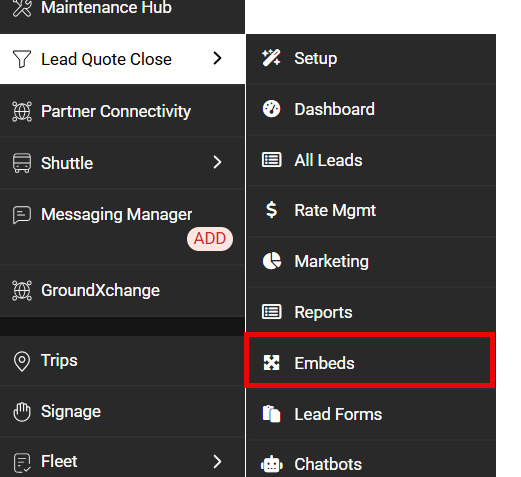Go to GroundXchange menu entry
Image resolution: width=521 pixels, height=477 pixels.
(122, 290)
